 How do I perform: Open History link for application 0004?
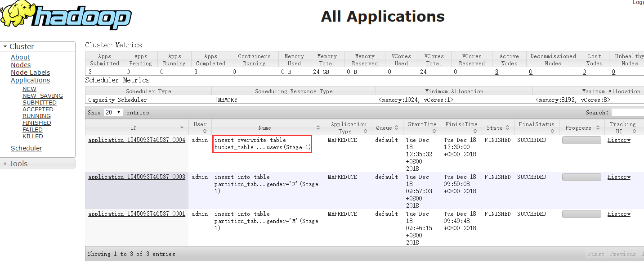(x=619, y=140)
